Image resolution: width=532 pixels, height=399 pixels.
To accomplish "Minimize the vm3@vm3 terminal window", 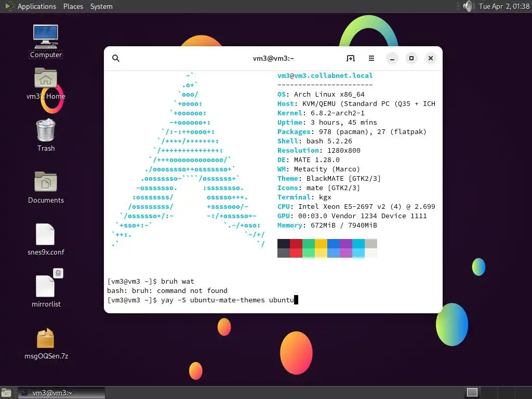I will point(392,58).
